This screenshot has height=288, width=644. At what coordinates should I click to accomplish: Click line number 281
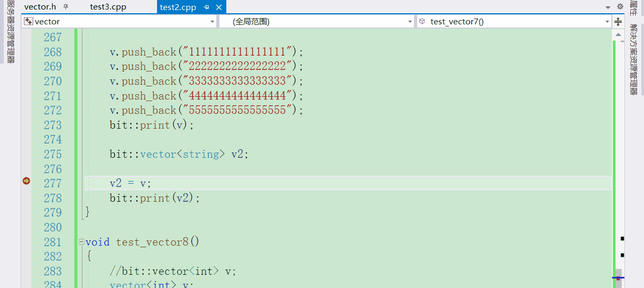click(x=52, y=242)
